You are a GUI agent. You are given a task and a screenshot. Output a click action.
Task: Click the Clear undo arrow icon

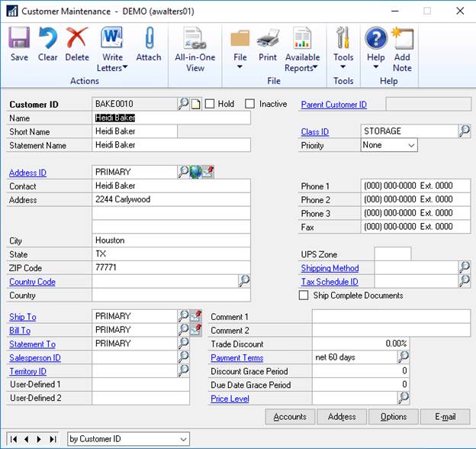point(48,38)
